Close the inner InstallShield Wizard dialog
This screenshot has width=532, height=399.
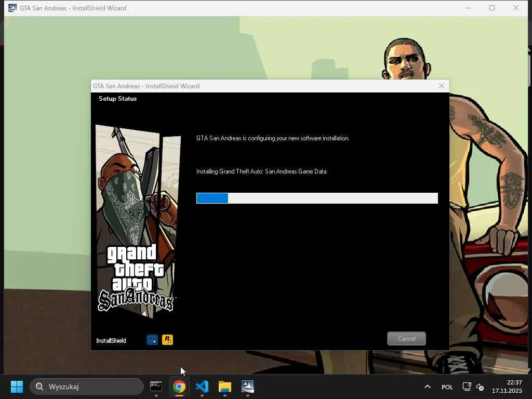(x=442, y=86)
